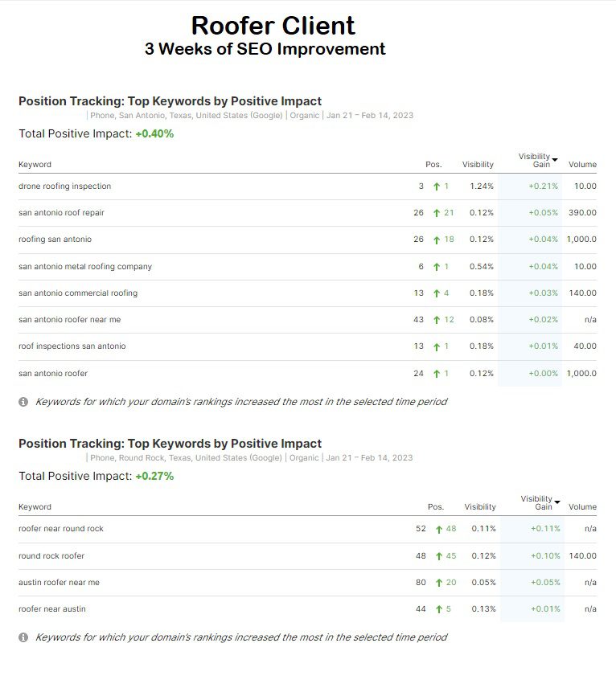Image resolution: width=616 pixels, height=680 pixels.
Task: Click green arrow in roofer near round rock row
Action: coord(439,529)
